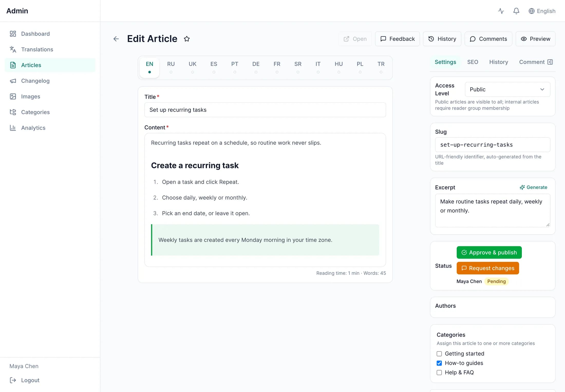Image resolution: width=565 pixels, height=392 pixels.
Task: Open the Access Level dropdown
Action: (507, 89)
